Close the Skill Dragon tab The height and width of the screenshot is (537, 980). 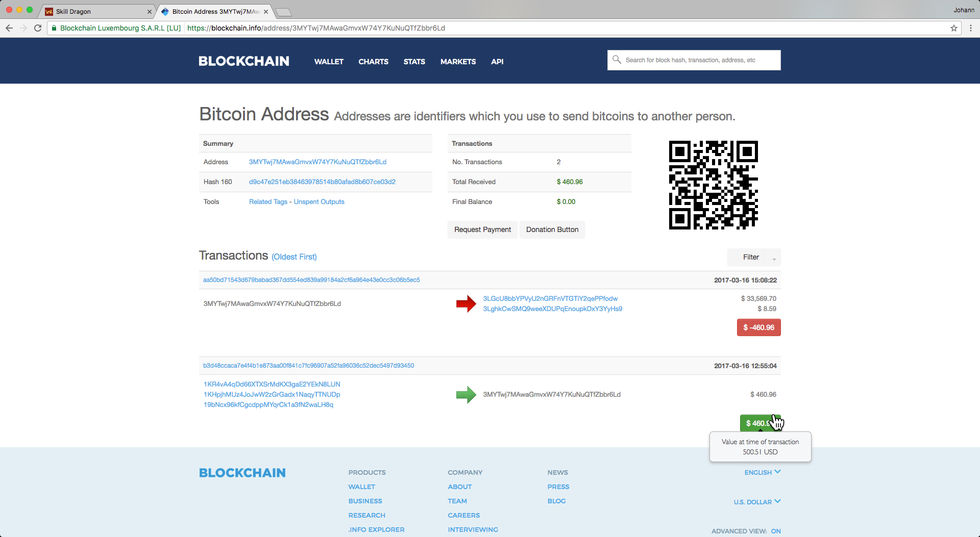pyautogui.click(x=150, y=11)
